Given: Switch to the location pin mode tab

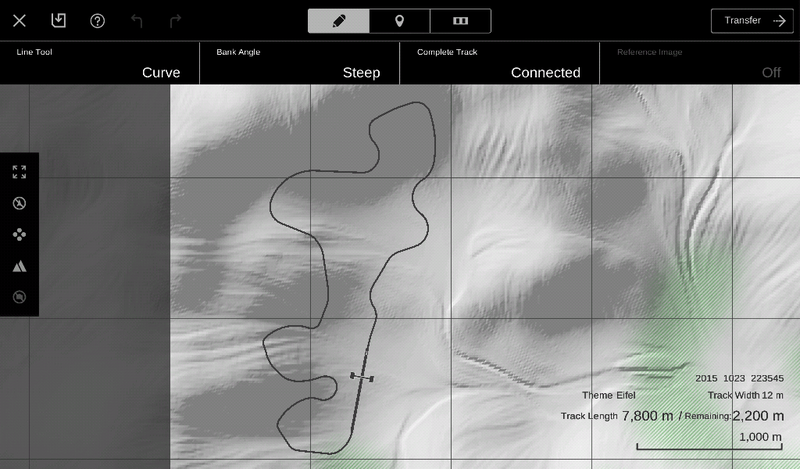Looking at the screenshot, I should 399,21.
